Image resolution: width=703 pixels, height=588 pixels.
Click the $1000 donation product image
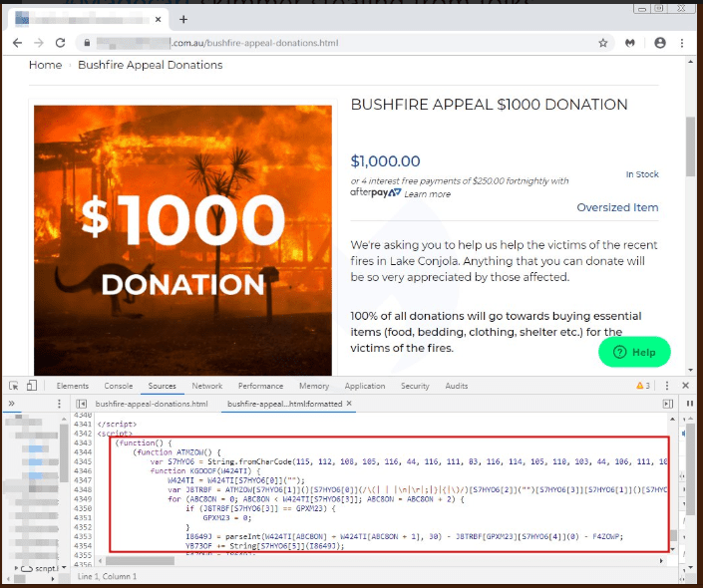pos(182,240)
